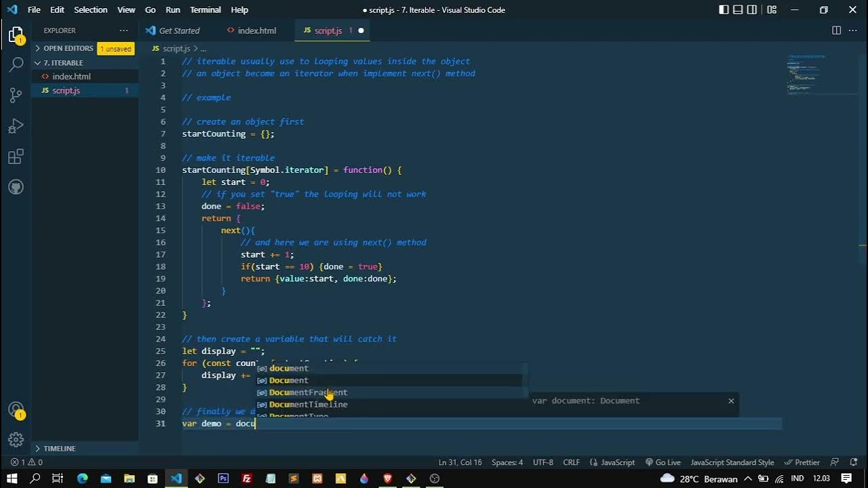
Task: Click the feedback icon in status bar
Action: pos(835,462)
